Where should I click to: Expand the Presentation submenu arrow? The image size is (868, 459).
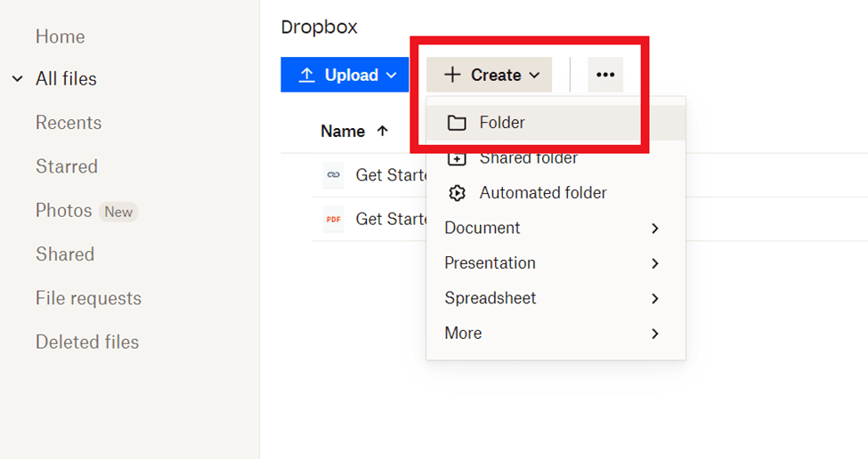[655, 263]
